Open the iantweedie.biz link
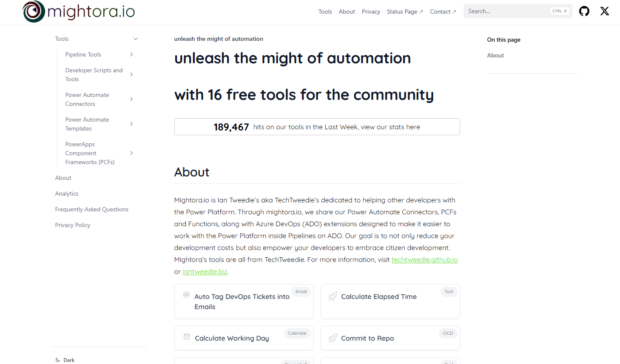 [x=205, y=271]
